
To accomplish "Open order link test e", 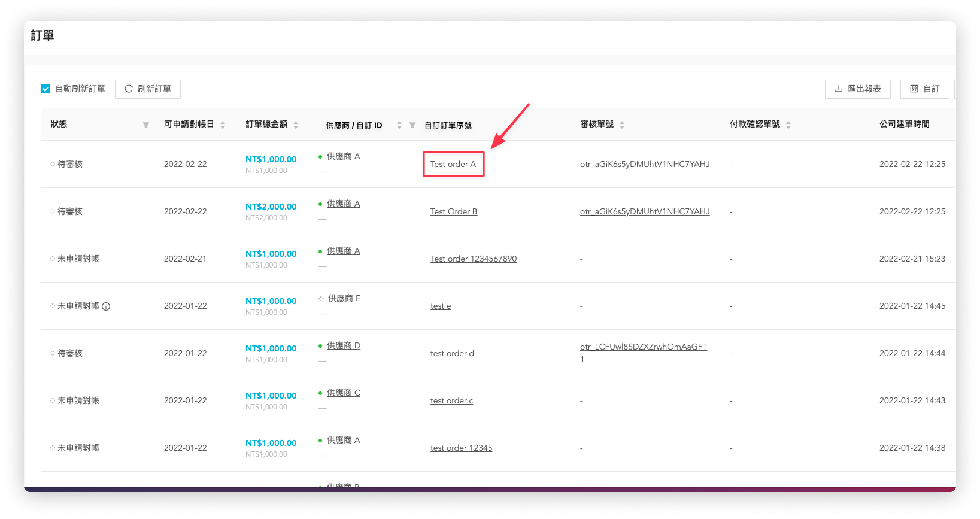I will [x=441, y=306].
